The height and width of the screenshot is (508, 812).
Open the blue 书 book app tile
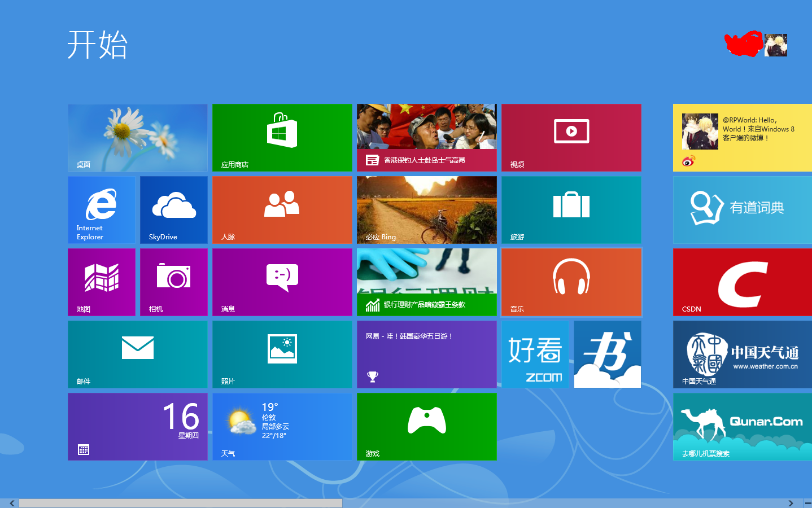point(608,354)
